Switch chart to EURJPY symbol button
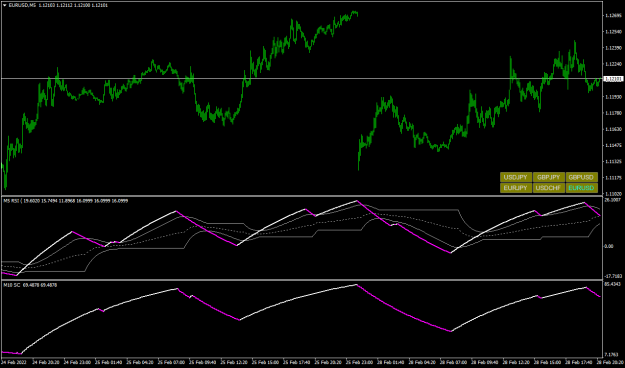Screen dimensions: 625x368 point(516,188)
